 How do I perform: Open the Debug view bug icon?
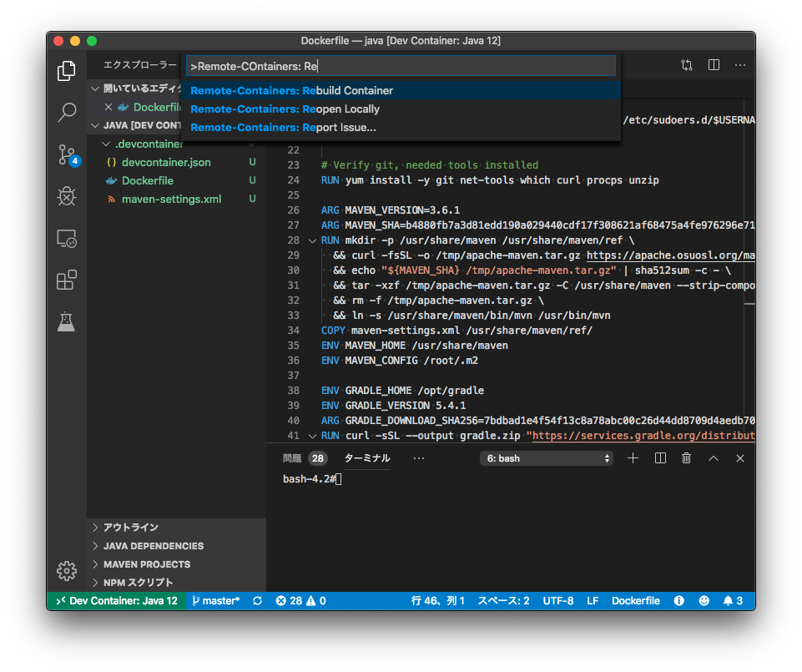(x=67, y=196)
